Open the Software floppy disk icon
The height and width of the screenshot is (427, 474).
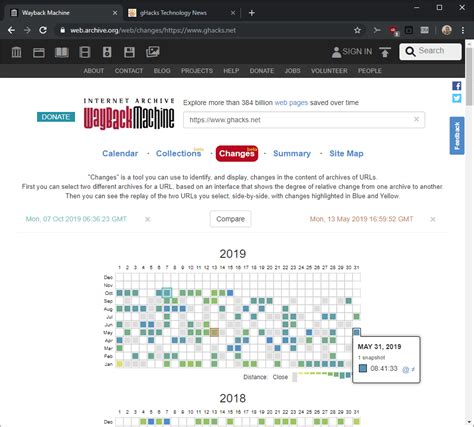[129, 52]
